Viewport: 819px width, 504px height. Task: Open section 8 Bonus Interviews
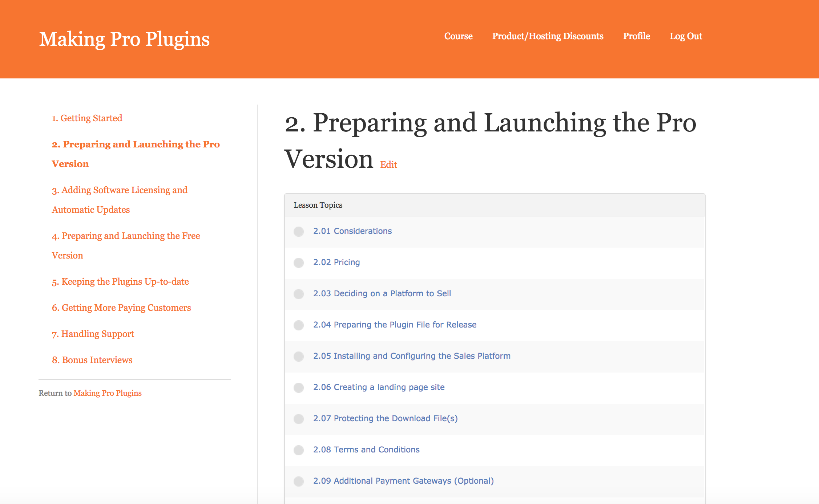tap(92, 360)
